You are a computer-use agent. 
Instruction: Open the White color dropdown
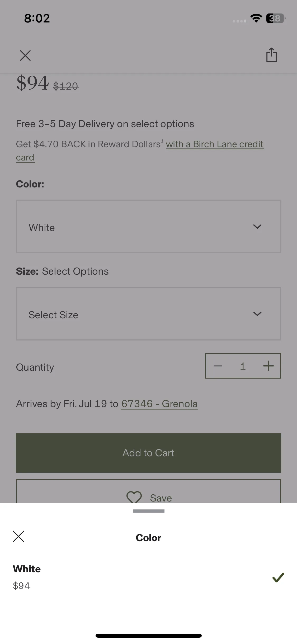click(148, 227)
